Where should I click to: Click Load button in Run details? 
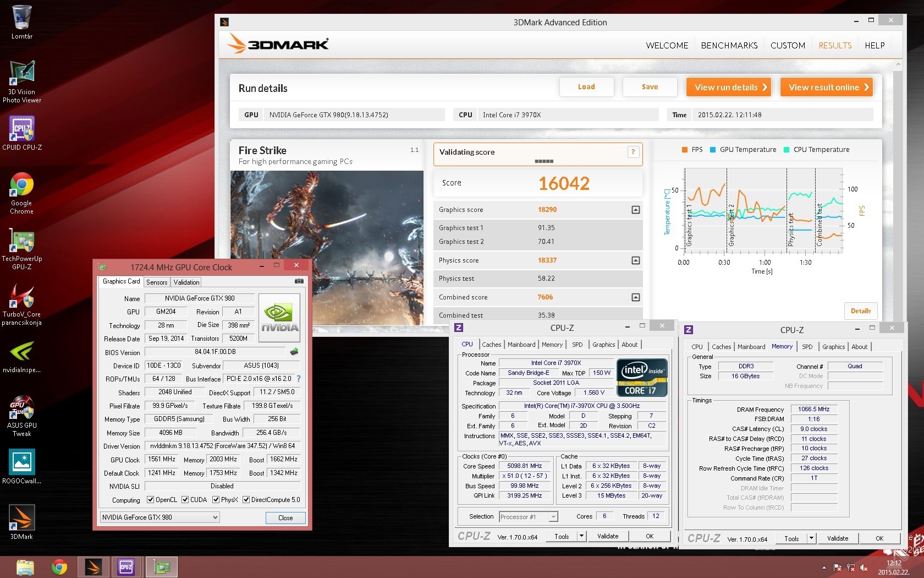[x=586, y=87]
